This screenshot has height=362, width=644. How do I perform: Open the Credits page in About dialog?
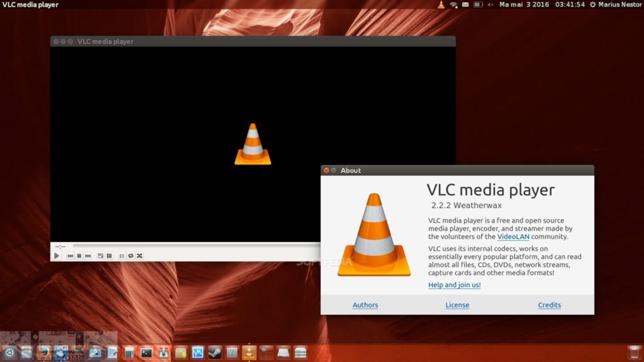pos(549,305)
